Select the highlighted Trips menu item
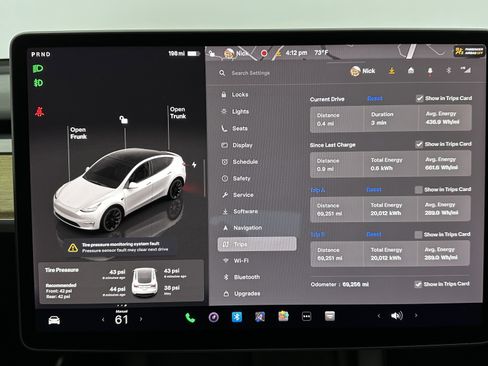The height and width of the screenshot is (366, 488). pyautogui.click(x=257, y=244)
